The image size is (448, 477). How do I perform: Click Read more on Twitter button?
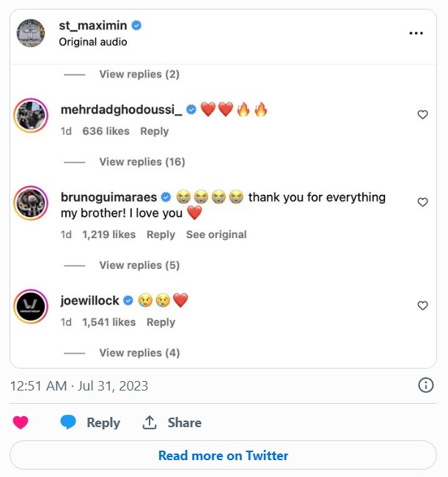[223, 456]
